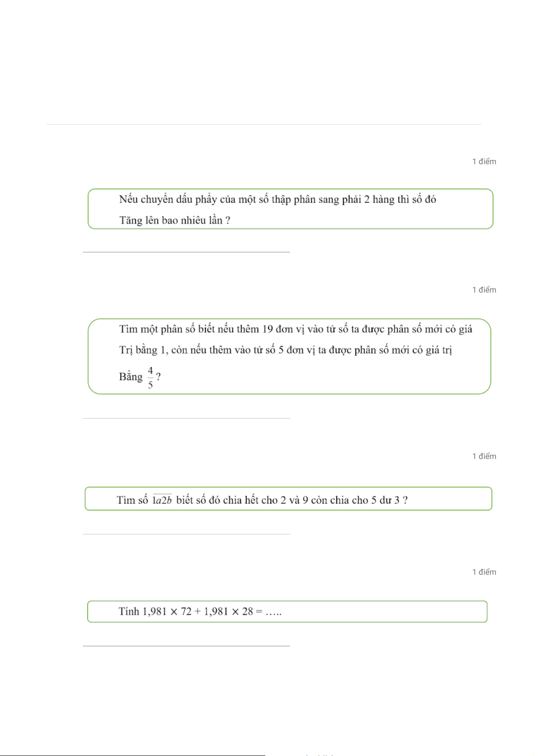Click the text 'Tăng lên bao nhiêu lần ?'

click(x=175, y=220)
